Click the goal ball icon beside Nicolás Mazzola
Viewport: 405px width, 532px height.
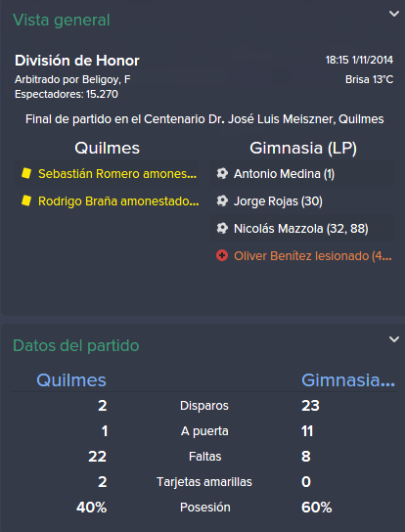coord(222,228)
